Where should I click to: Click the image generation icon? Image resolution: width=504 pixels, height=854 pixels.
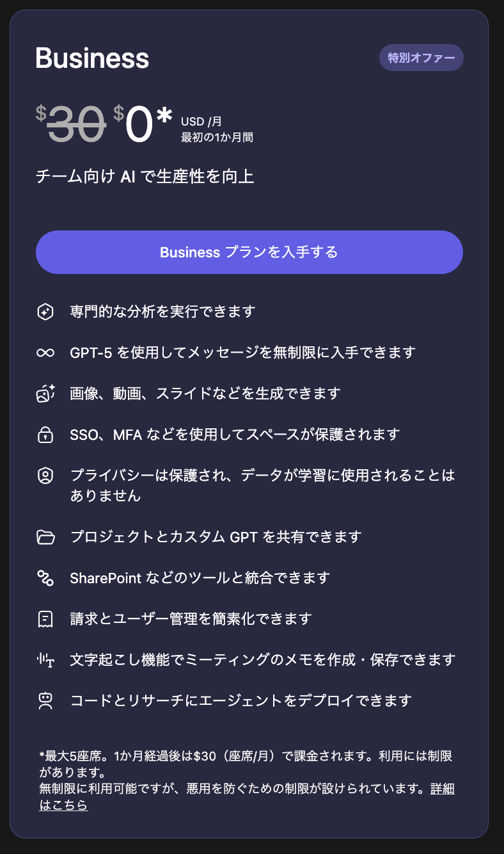(x=45, y=394)
